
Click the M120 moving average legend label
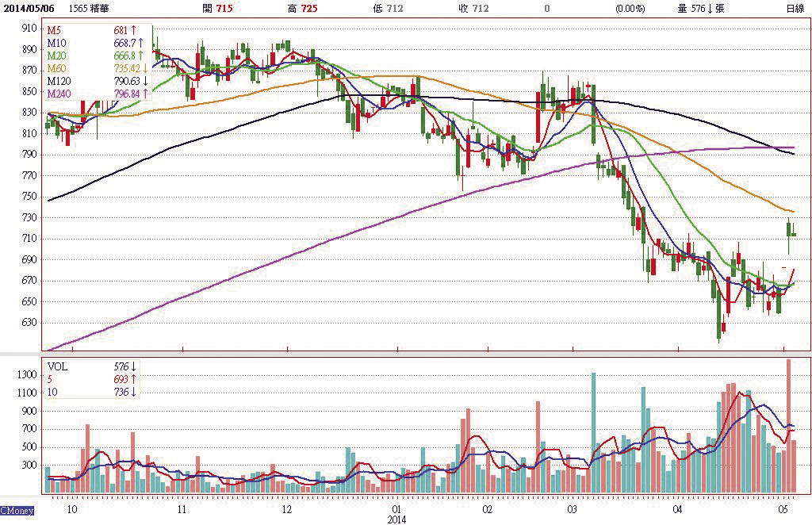59,81
